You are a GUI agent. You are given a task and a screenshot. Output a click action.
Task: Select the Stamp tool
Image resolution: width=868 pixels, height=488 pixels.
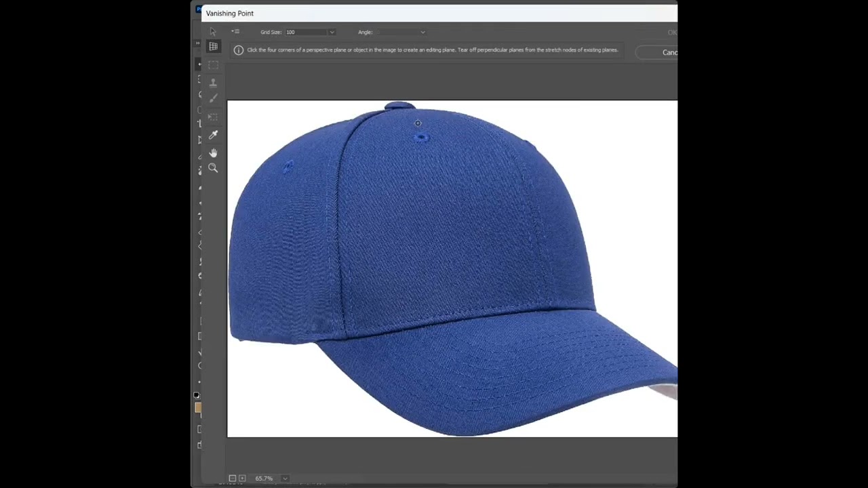click(213, 83)
